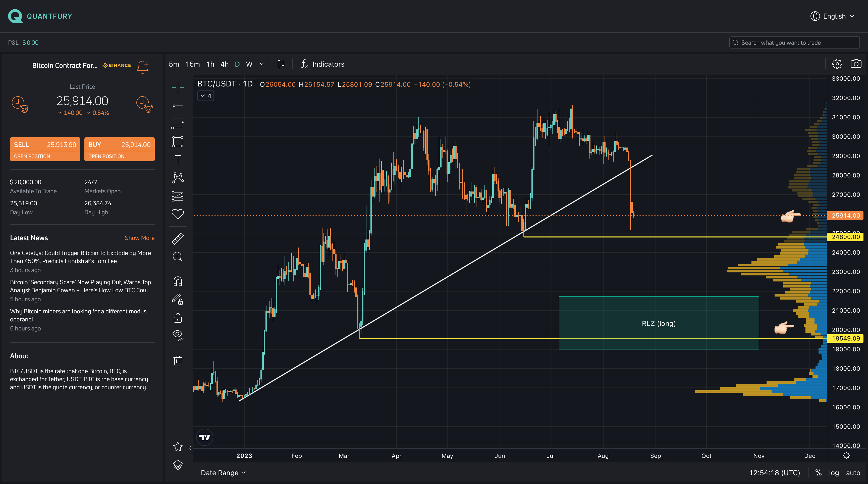Select the Text annotation tool
The image size is (868, 484).
click(178, 160)
